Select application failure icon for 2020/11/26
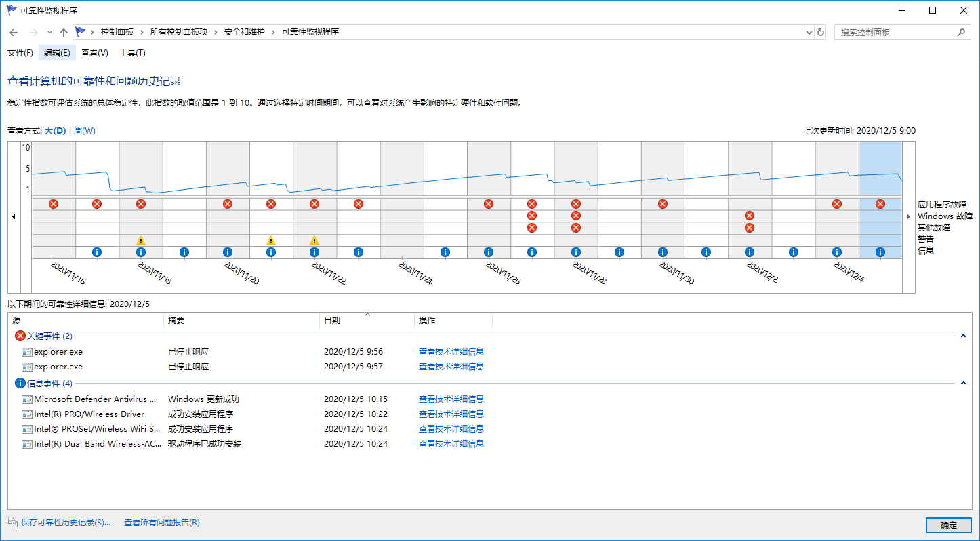The height and width of the screenshot is (541, 980). pyautogui.click(x=489, y=204)
